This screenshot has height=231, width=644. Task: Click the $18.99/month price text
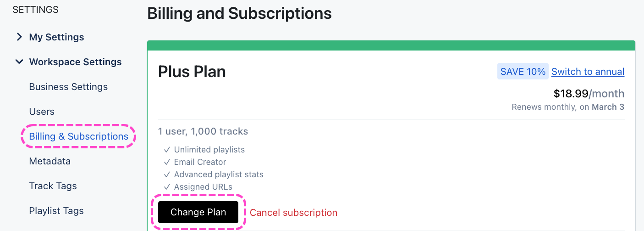point(589,94)
